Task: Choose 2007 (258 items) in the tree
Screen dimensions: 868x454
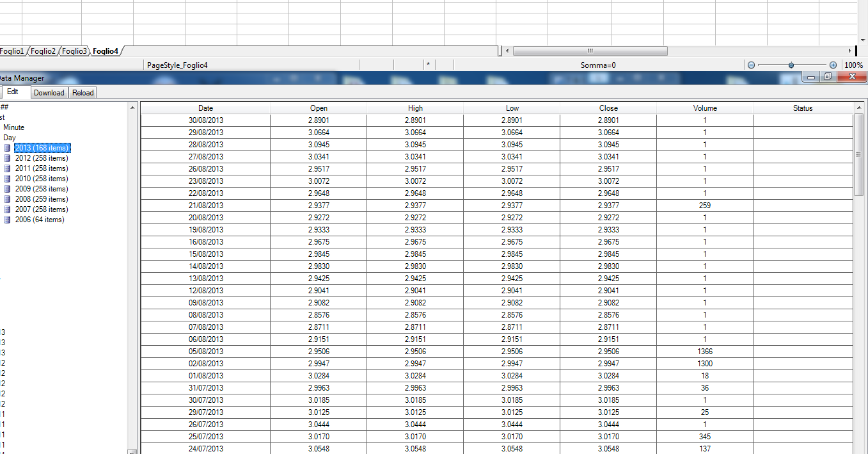Action: pos(42,209)
